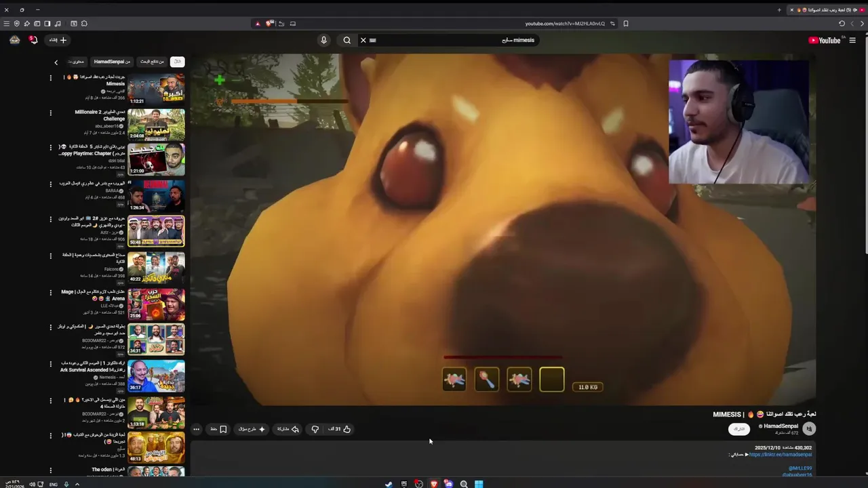Open options for Mage Arena video
The image size is (868, 488).
coord(50,292)
